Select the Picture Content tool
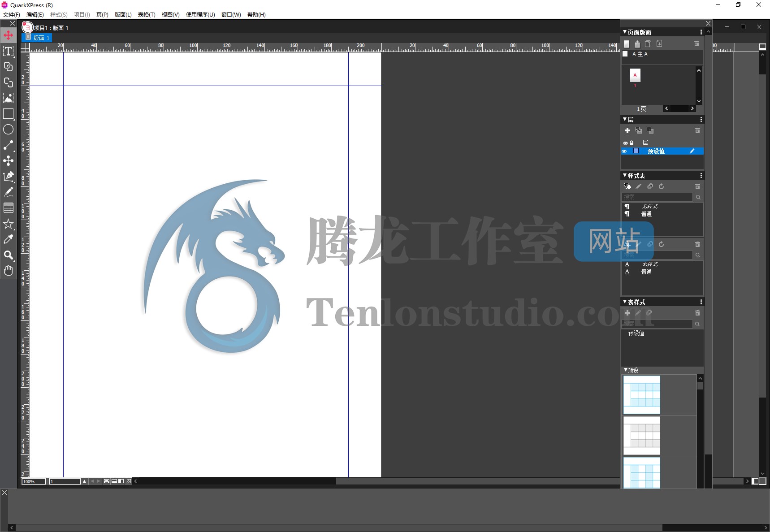This screenshot has width=770, height=532. (x=8, y=98)
